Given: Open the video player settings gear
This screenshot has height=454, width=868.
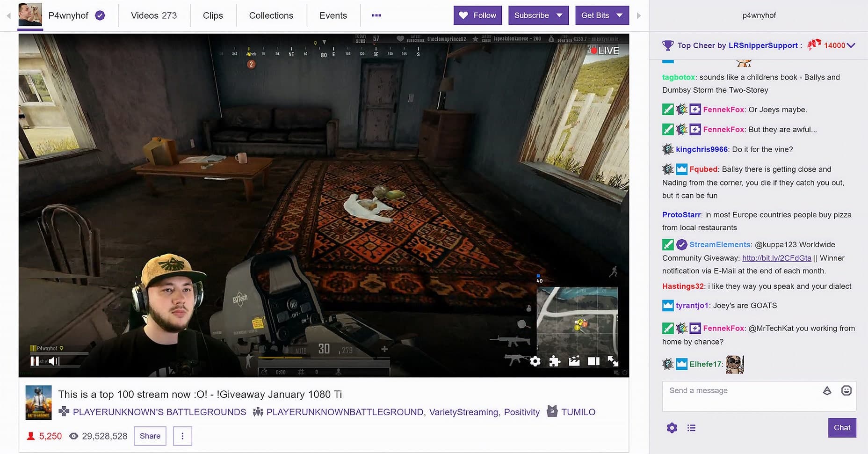Looking at the screenshot, I should (x=535, y=361).
